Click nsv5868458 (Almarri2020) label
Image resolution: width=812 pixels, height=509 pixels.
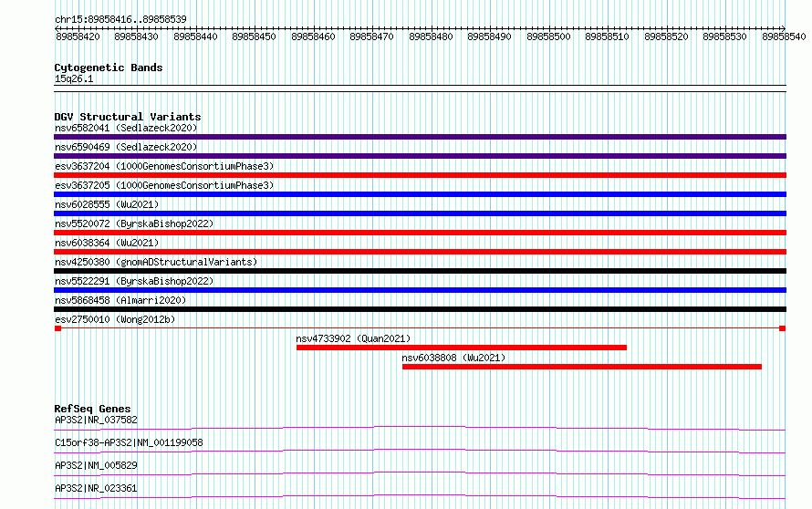coord(120,300)
